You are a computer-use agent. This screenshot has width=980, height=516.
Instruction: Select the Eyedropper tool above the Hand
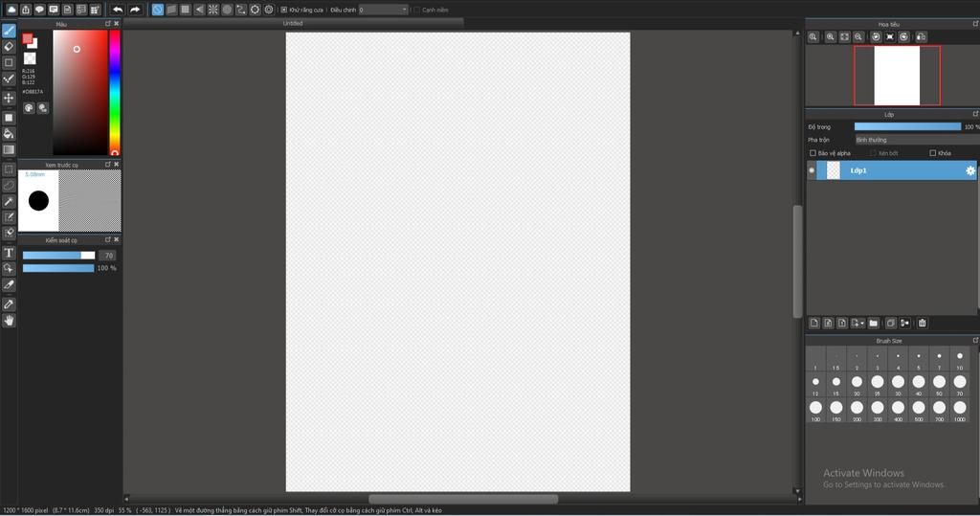tap(9, 304)
